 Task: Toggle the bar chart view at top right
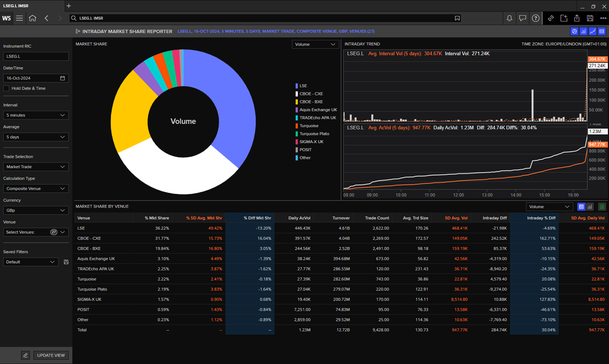tap(584, 31)
